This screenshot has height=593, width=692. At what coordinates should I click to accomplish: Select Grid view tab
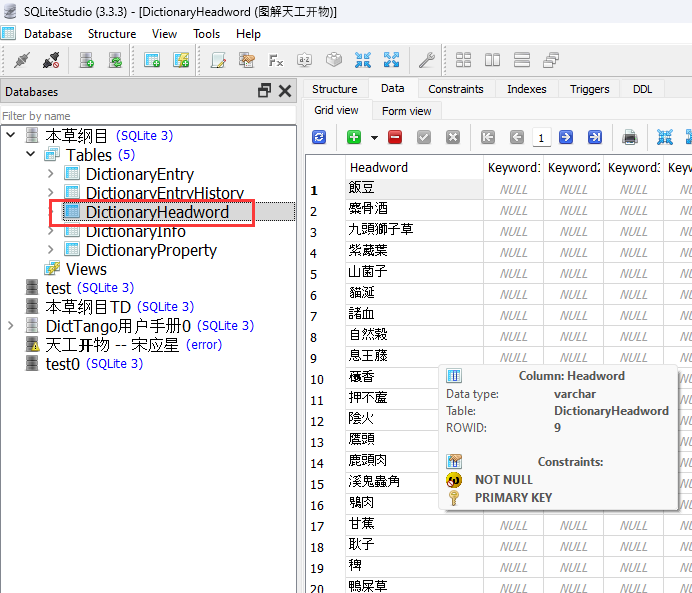pyautogui.click(x=336, y=110)
